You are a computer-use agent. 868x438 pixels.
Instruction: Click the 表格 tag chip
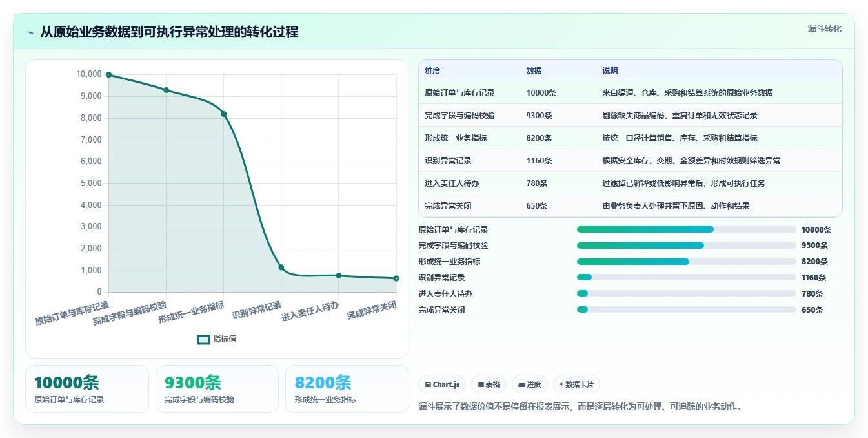click(489, 384)
